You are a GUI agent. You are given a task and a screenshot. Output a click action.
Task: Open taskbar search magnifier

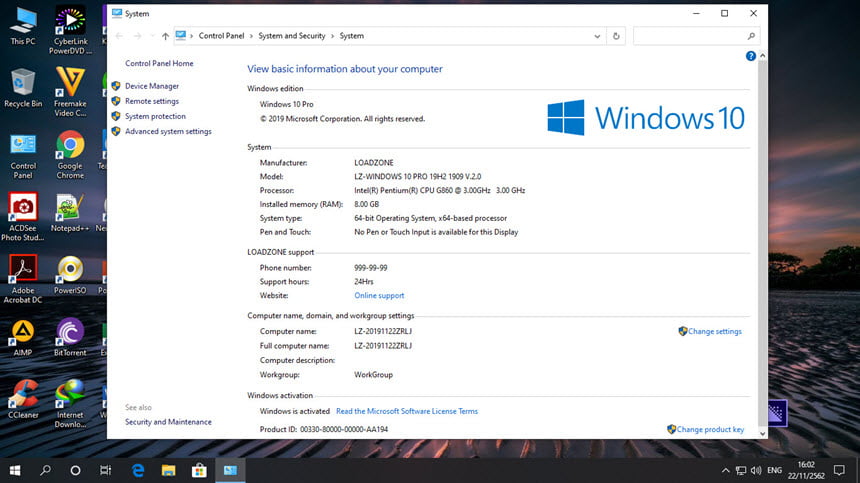click(x=46, y=470)
